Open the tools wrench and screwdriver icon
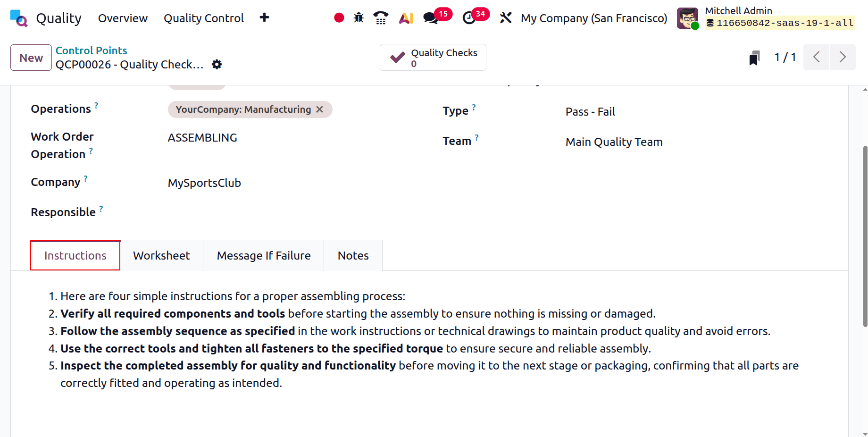 point(506,18)
